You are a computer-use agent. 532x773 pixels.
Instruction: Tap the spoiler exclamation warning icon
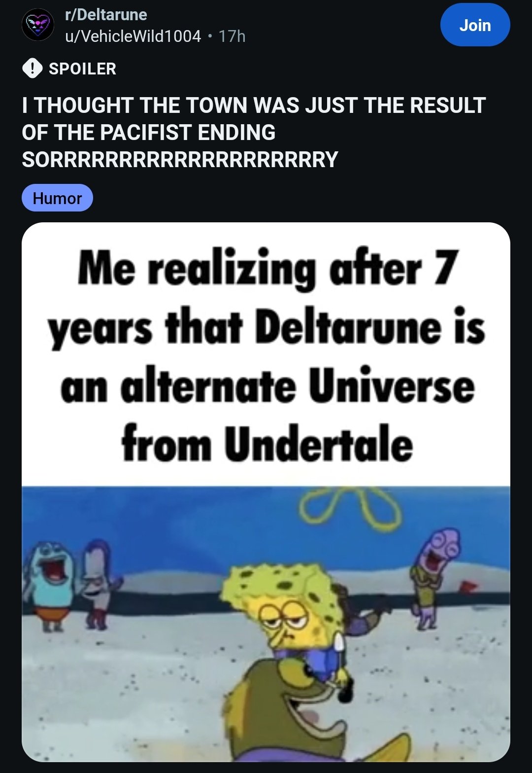(x=32, y=69)
